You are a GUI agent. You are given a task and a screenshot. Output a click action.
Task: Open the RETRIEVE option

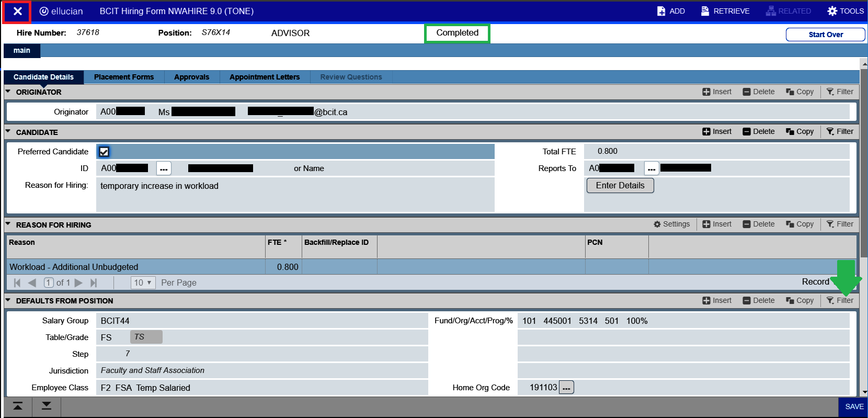(x=725, y=11)
